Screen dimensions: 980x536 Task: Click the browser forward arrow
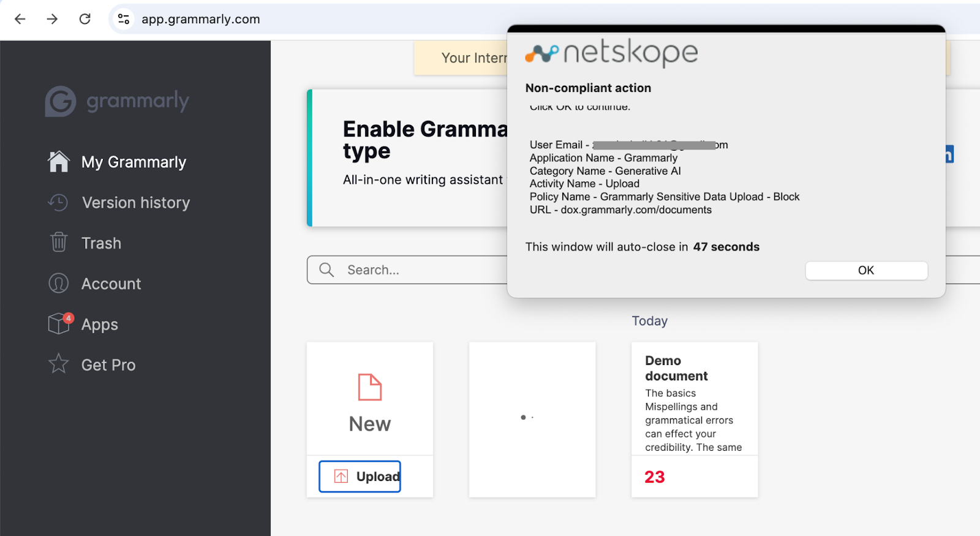point(52,19)
